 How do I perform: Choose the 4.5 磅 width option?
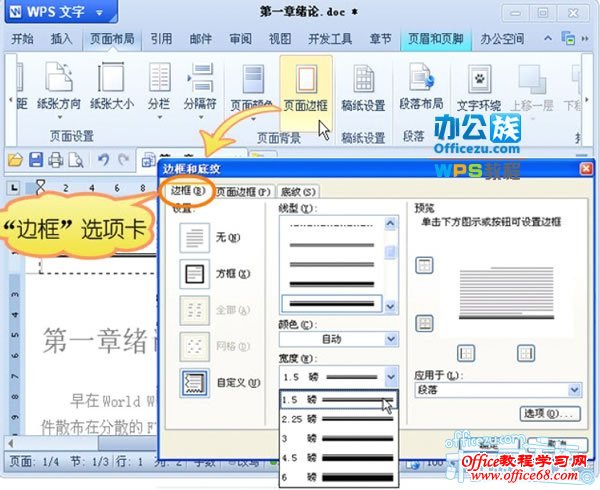pyautogui.click(x=339, y=458)
